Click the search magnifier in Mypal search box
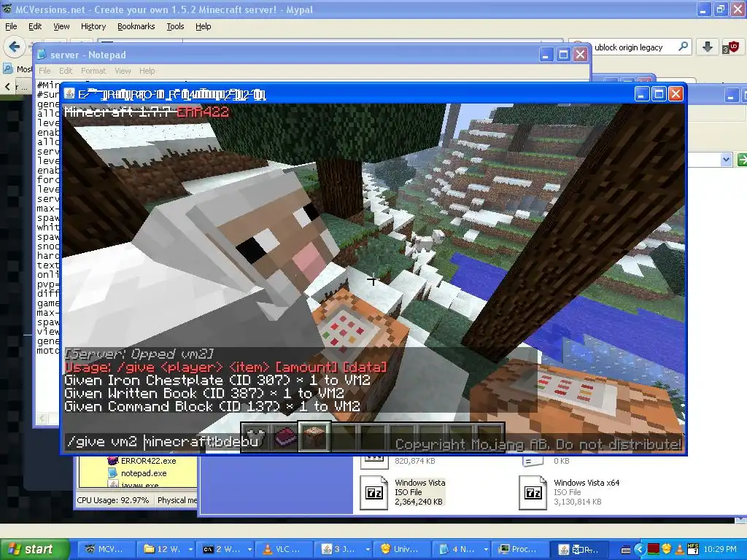Screen dimensions: 747x560 [683, 47]
